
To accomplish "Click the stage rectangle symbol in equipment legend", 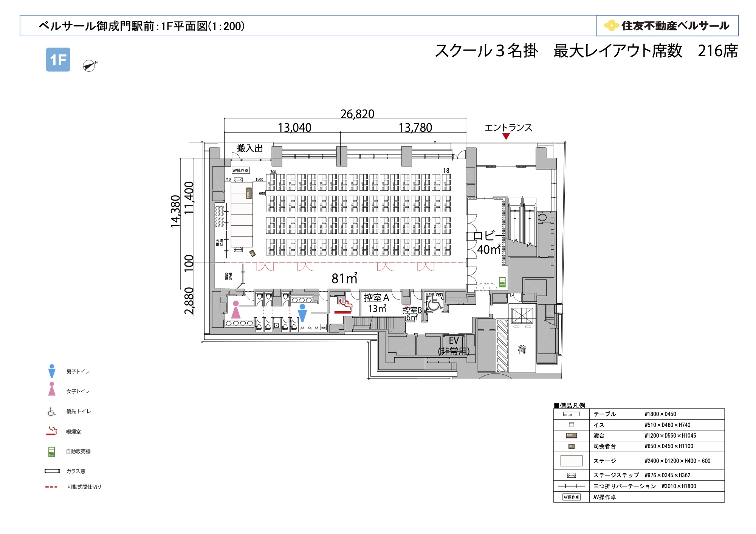I will pos(571,461).
